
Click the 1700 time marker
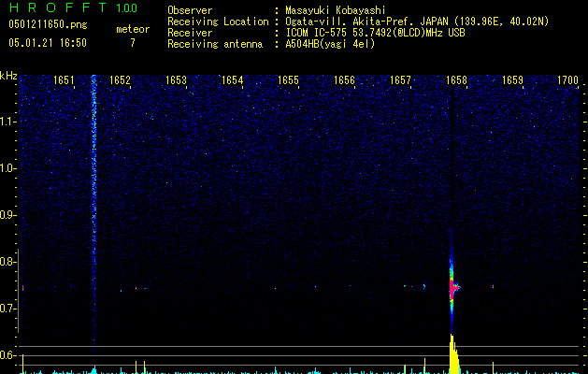pos(567,80)
